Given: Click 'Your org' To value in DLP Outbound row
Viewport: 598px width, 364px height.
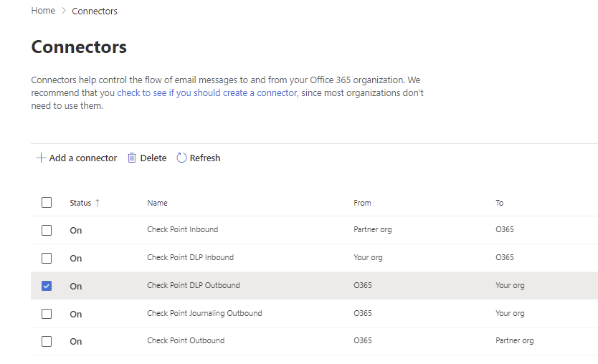Looking at the screenshot, I should [x=510, y=285].
